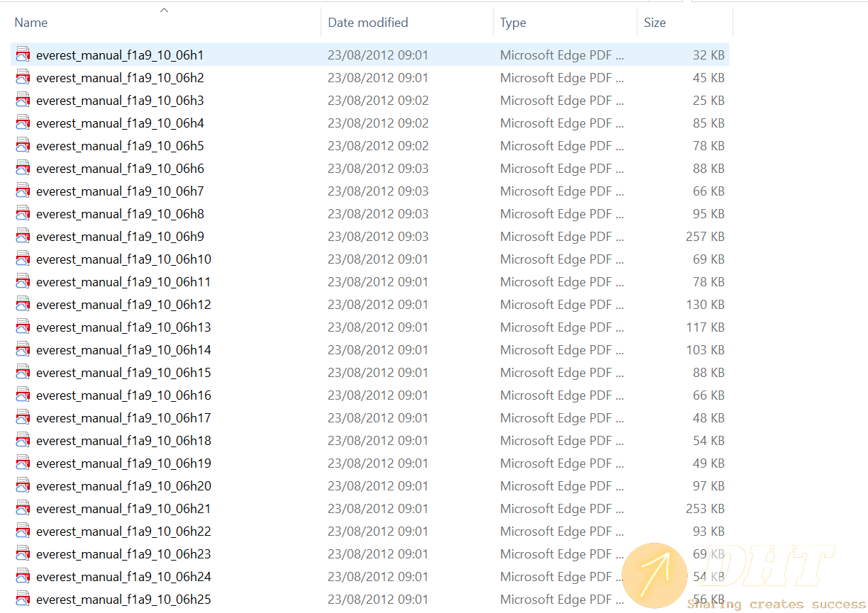868x613 pixels.
Task: Select file name everest_manual_f1a9_10_06h24
Action: click(123, 577)
